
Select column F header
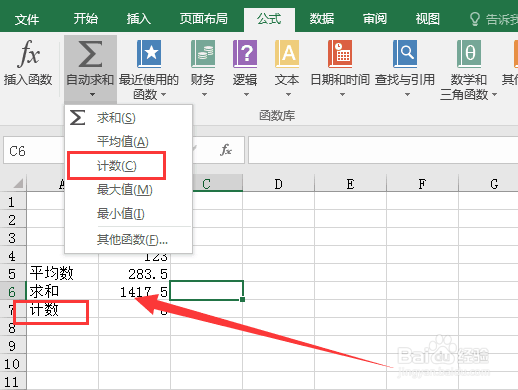422,184
